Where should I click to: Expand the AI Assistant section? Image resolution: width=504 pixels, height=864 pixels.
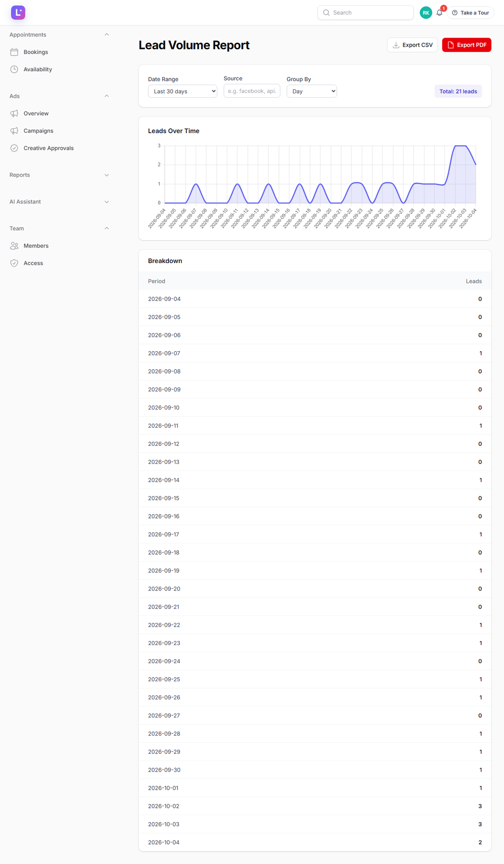tap(60, 202)
